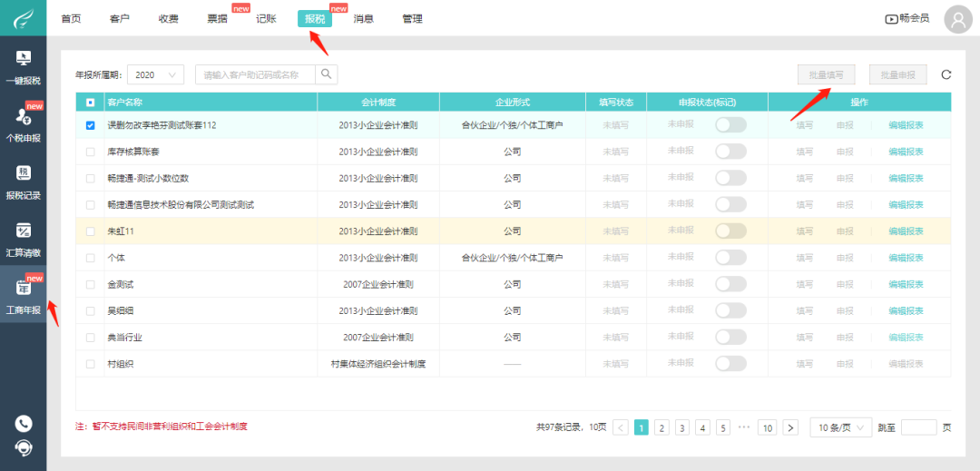Check the 库存核算账套 row checkbox
980x471 pixels.
click(90, 152)
